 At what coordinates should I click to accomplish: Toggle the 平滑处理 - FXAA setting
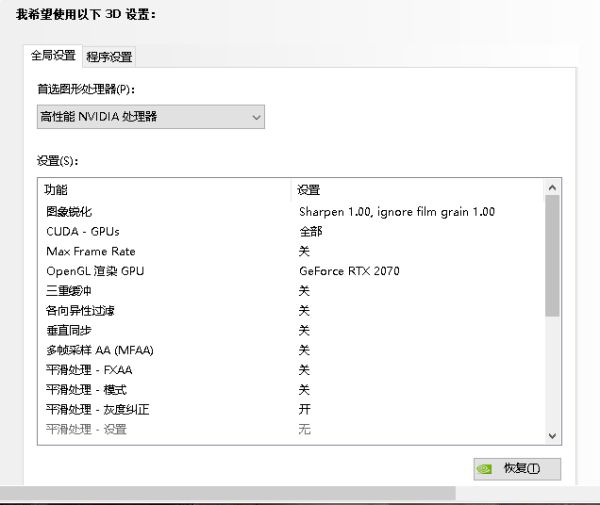pos(304,370)
